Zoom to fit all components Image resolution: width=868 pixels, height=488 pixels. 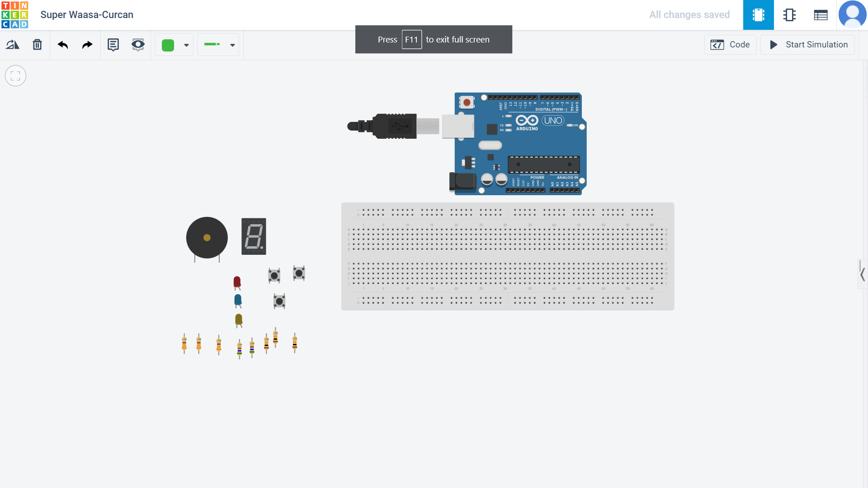tap(15, 75)
